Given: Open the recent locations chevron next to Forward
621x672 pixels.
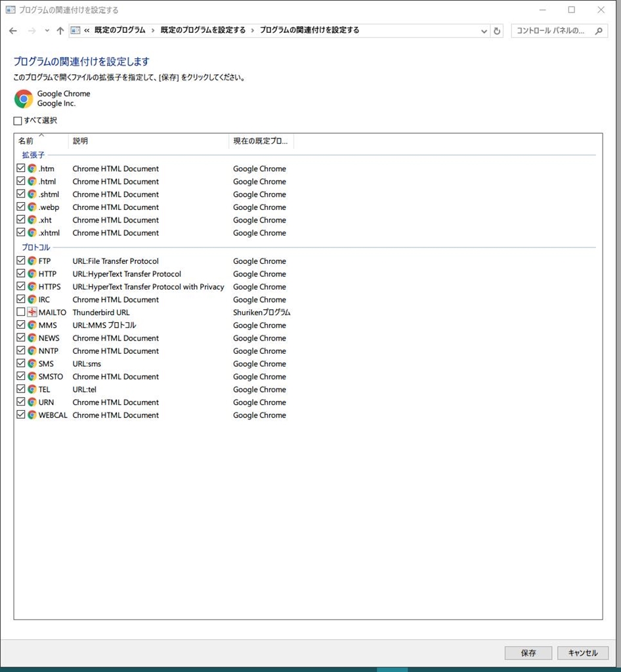Looking at the screenshot, I should pyautogui.click(x=47, y=31).
